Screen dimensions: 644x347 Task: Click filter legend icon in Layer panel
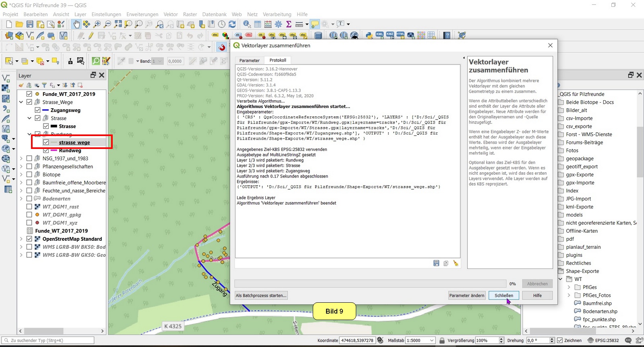[x=44, y=85]
